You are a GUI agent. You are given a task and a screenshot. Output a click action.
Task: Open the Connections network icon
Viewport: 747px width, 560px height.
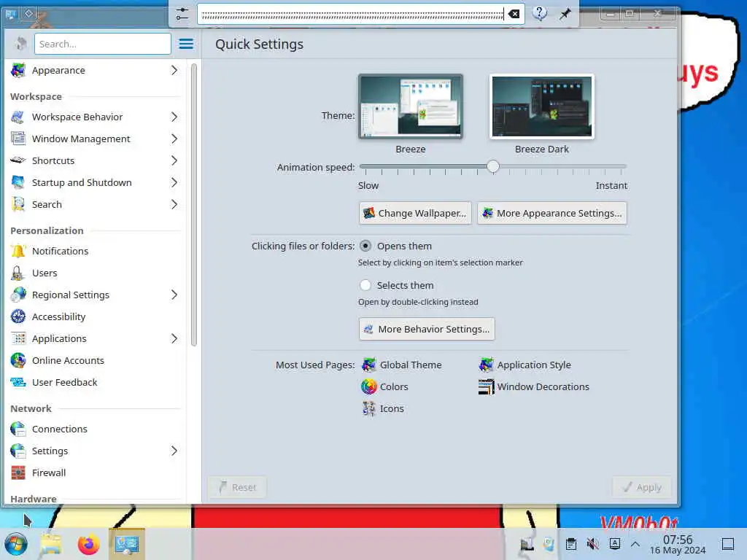18,429
